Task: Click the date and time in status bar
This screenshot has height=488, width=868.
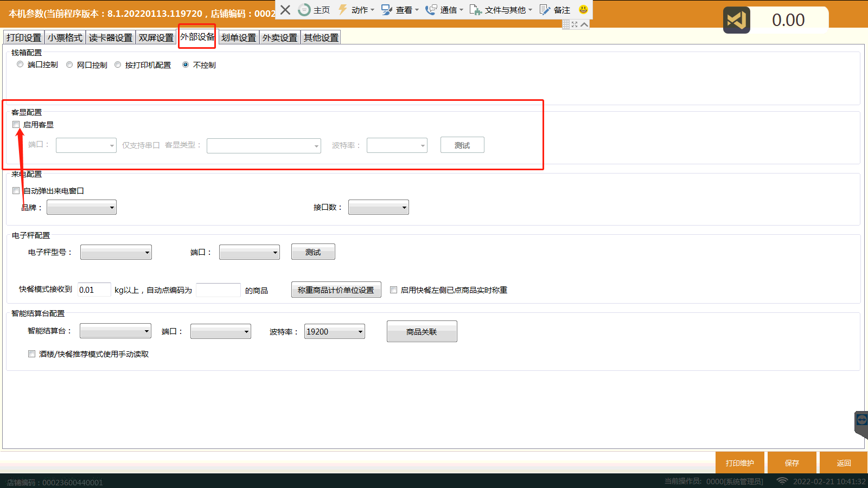Action: [x=829, y=481]
